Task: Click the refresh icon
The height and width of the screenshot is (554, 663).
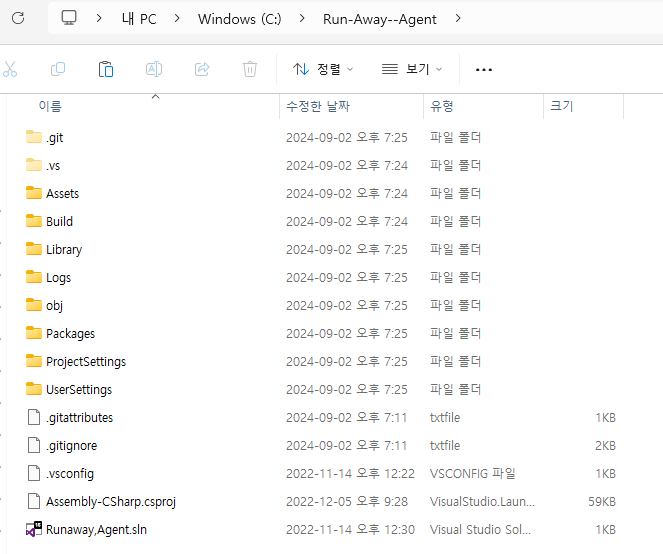Action: (18, 18)
